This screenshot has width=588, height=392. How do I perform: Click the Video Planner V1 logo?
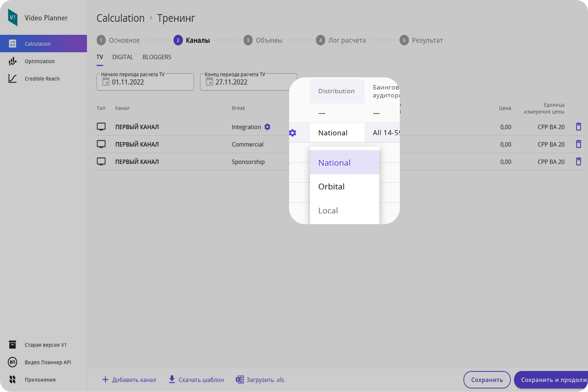13,18
